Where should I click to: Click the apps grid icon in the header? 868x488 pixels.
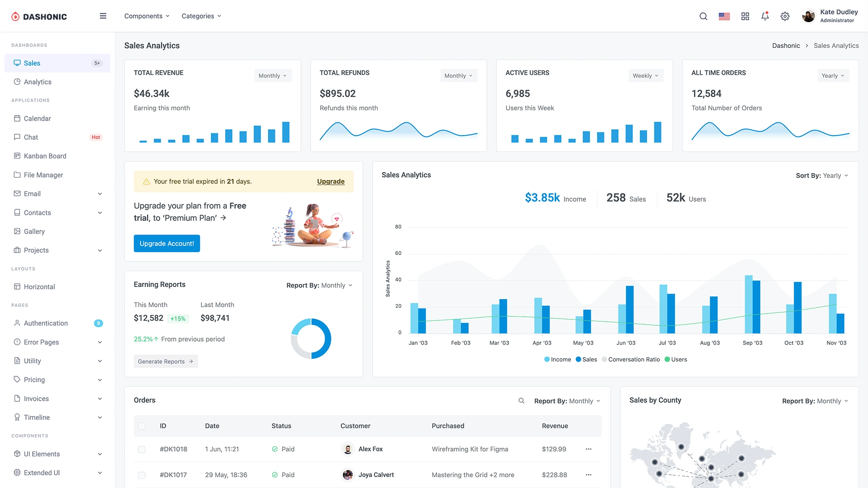point(745,16)
